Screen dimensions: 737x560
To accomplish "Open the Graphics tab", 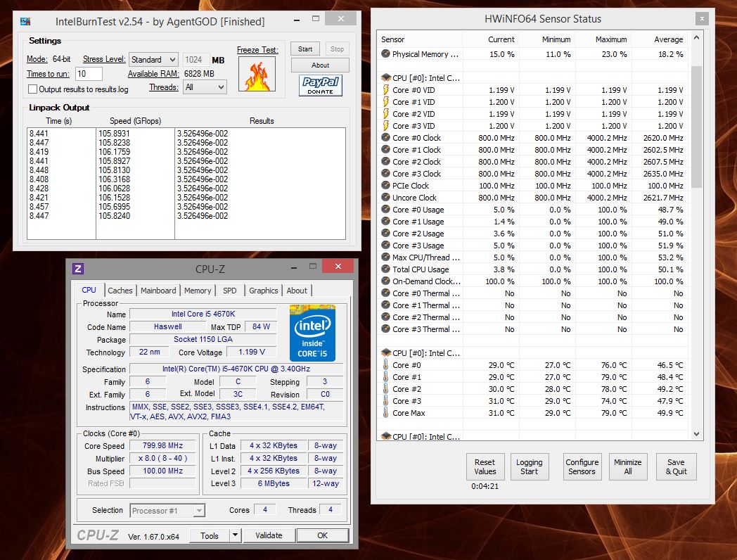I will 263,291.
